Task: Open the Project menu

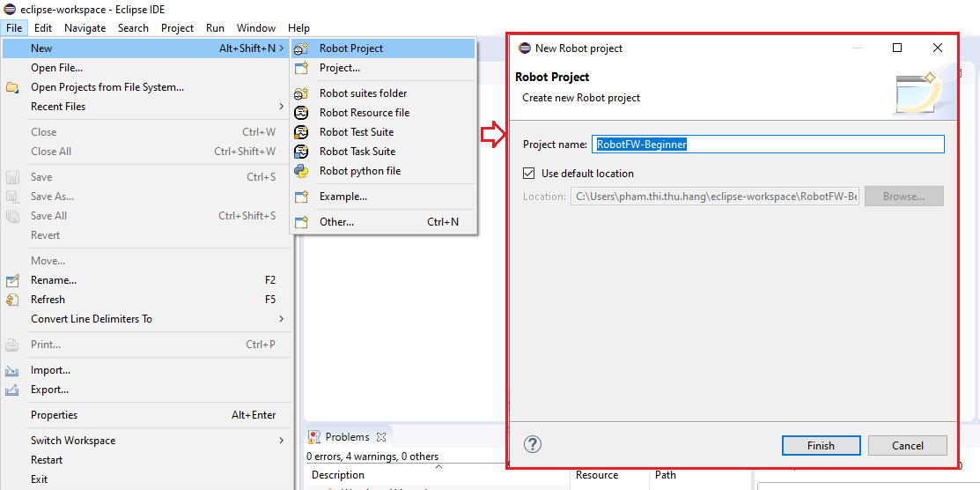Action: [178, 28]
